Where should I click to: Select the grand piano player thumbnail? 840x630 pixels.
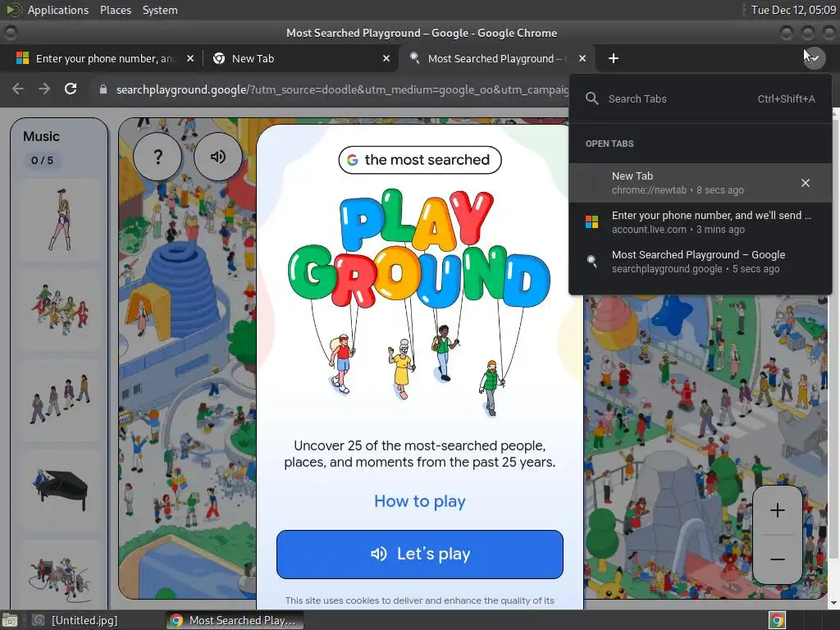tap(61, 490)
